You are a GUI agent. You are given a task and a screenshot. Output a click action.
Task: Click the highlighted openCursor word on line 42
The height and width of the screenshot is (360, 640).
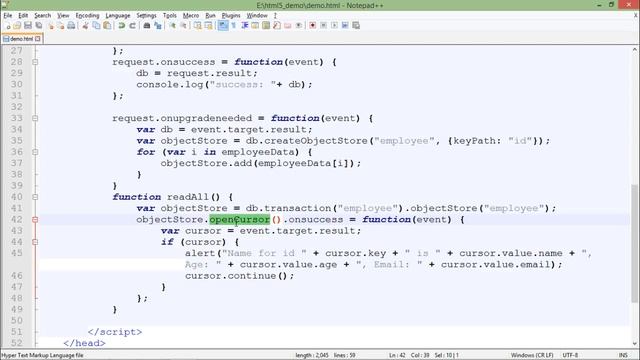(x=240, y=220)
